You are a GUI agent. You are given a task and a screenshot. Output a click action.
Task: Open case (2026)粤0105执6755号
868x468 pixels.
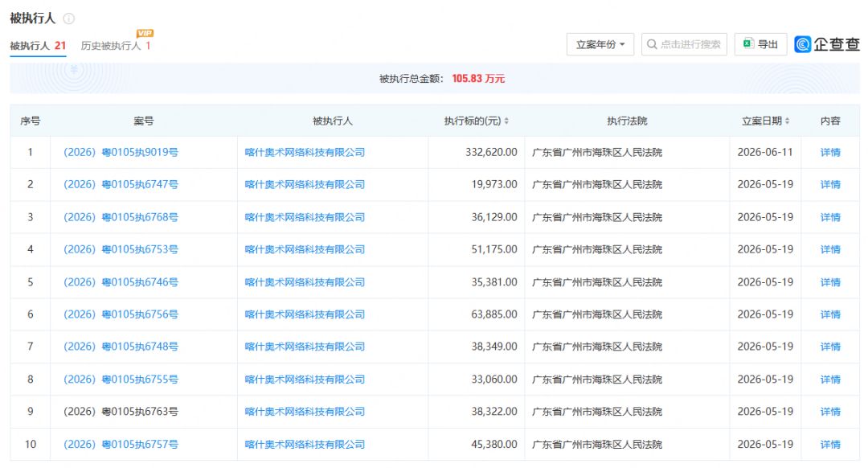tap(121, 380)
